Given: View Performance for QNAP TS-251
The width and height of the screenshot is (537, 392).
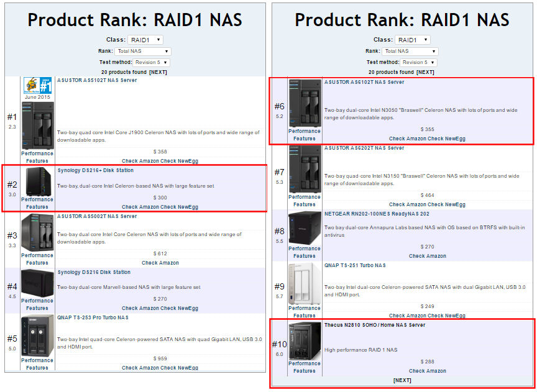Looking at the screenshot, I should point(305,309).
